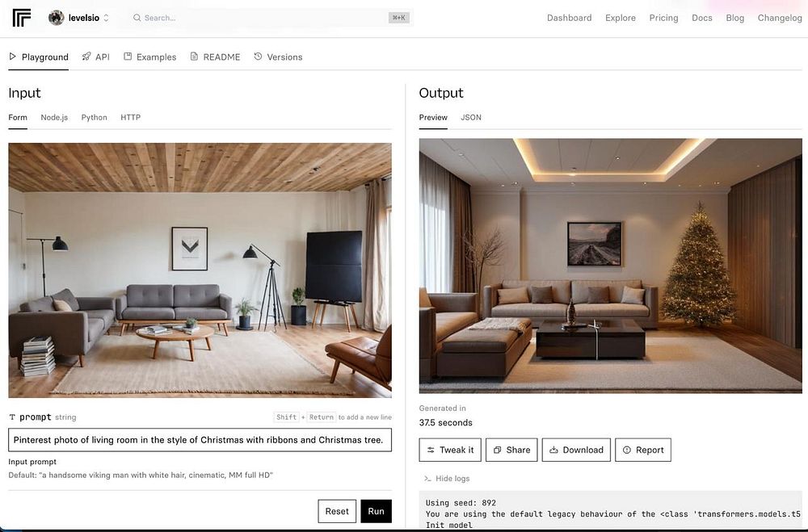This screenshot has width=808, height=532.
Task: Select the Node.js input tab
Action: point(54,117)
